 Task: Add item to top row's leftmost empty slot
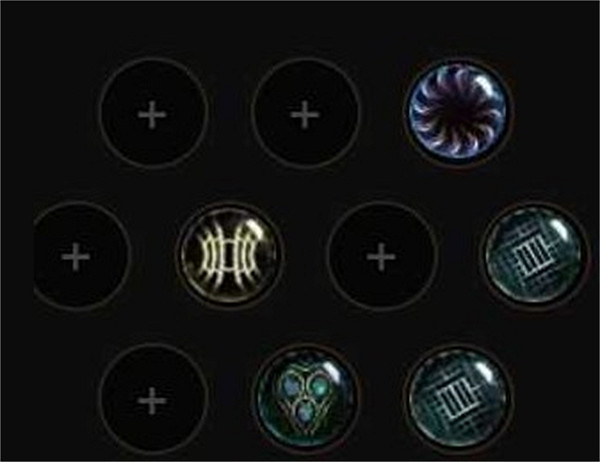point(153,113)
